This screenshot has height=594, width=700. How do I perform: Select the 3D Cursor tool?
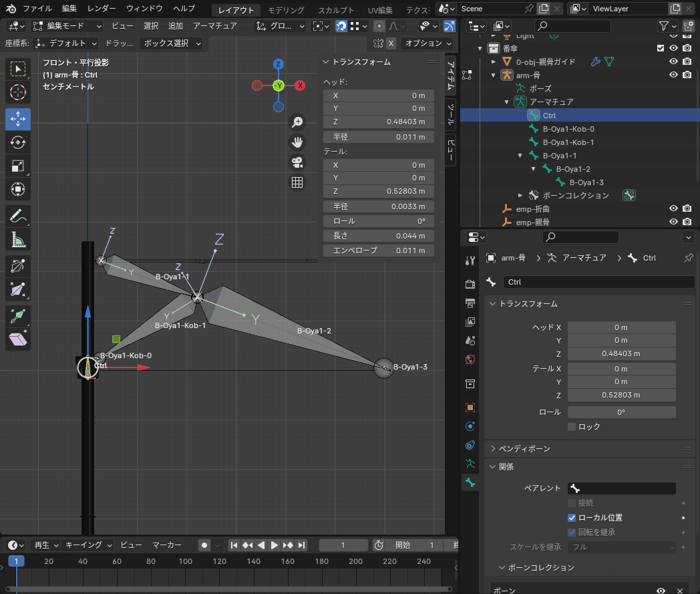18,92
